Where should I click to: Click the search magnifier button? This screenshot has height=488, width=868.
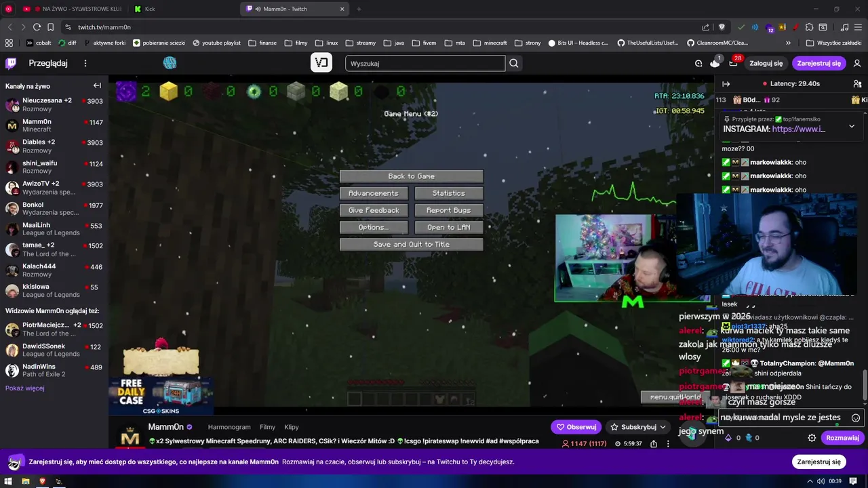(x=514, y=63)
